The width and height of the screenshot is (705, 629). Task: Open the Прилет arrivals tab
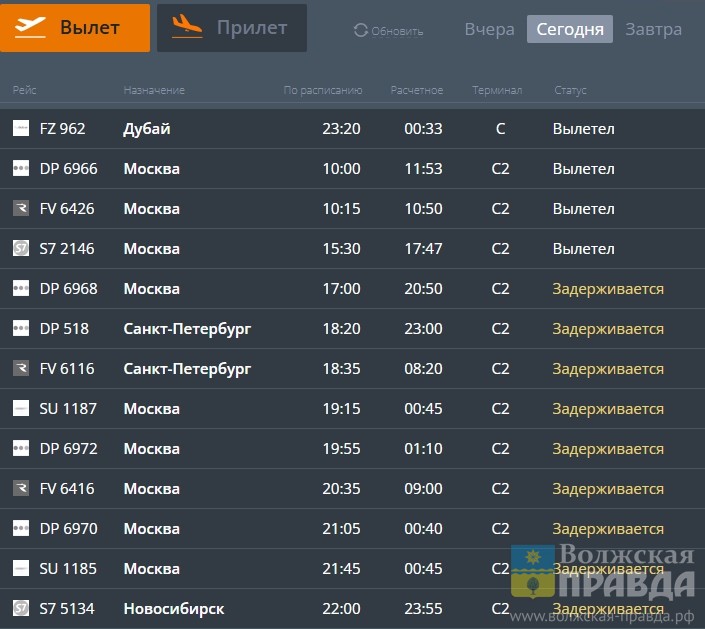pyautogui.click(x=232, y=28)
